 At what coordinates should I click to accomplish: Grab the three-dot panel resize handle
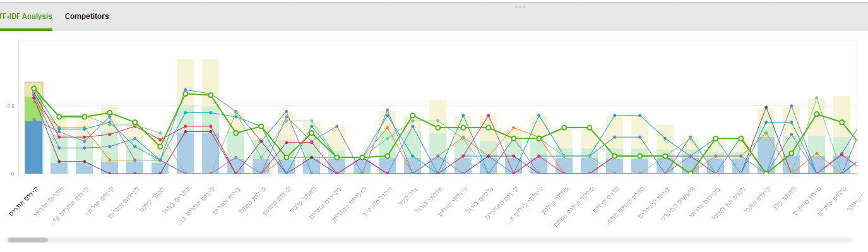click(520, 7)
